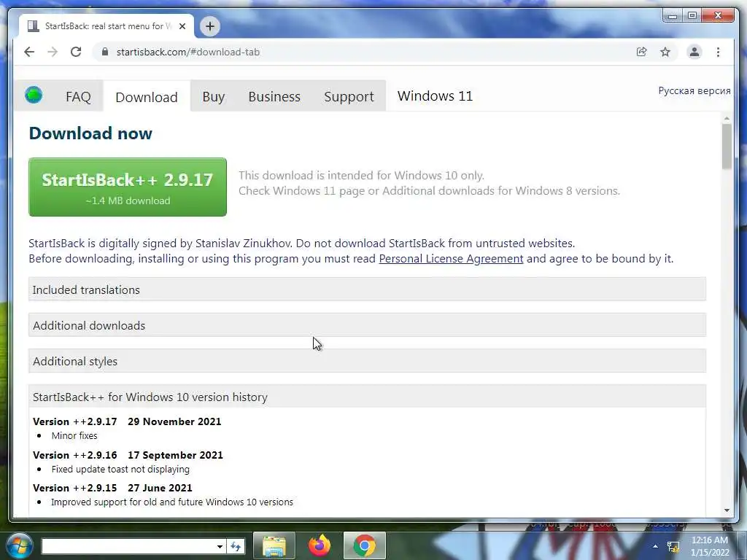
Task: Click the StartIsBack green orb logo
Action: (34, 95)
